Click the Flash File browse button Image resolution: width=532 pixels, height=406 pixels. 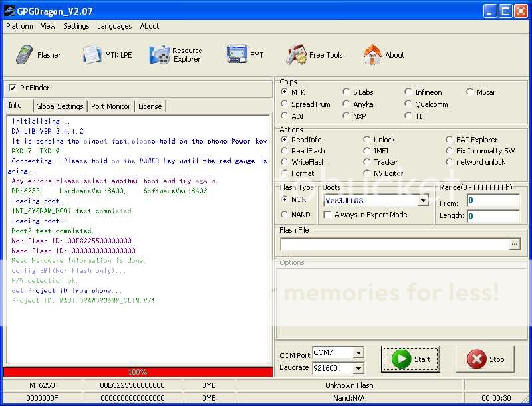pyautogui.click(x=515, y=245)
